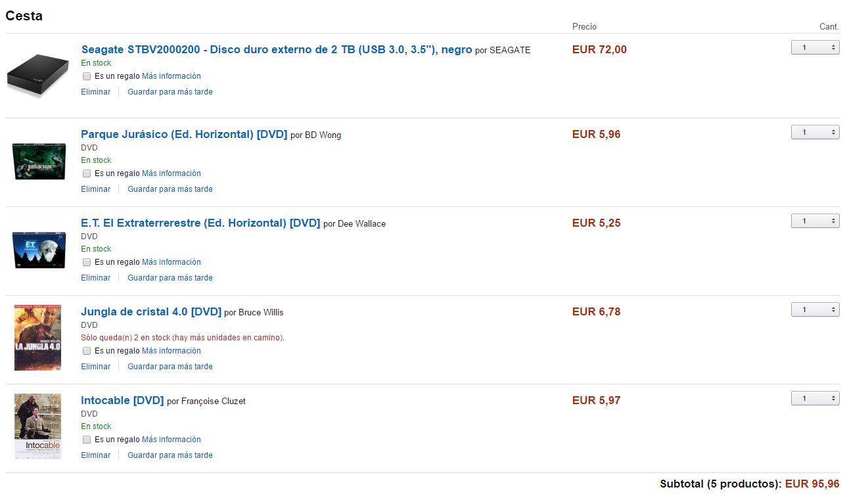Open the Seagate STBV2000200 product title link
This screenshot has height=502, width=868.
[277, 49]
